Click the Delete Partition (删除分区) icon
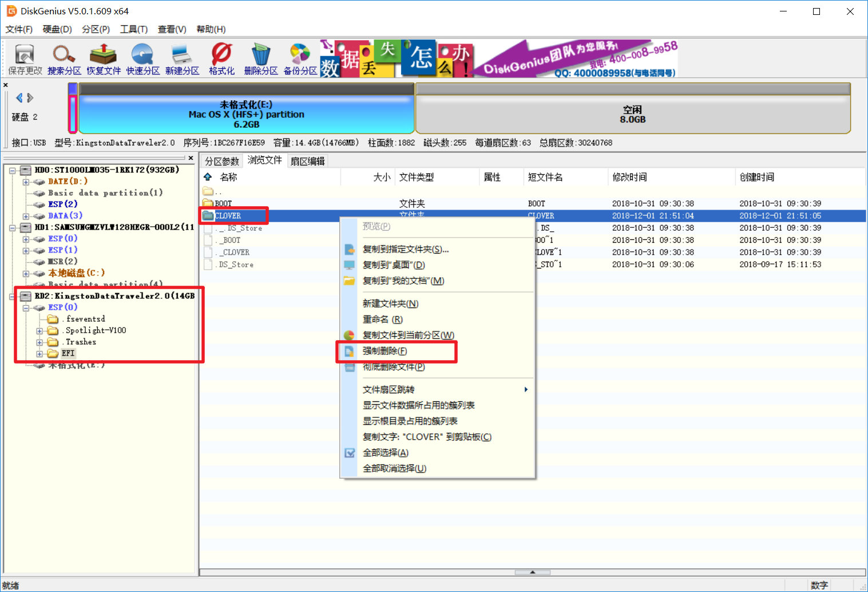 pos(261,60)
